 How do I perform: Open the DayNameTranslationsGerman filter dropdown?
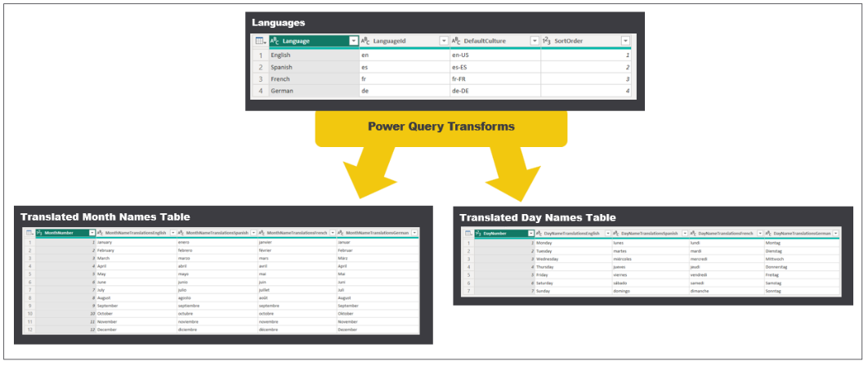(835, 233)
